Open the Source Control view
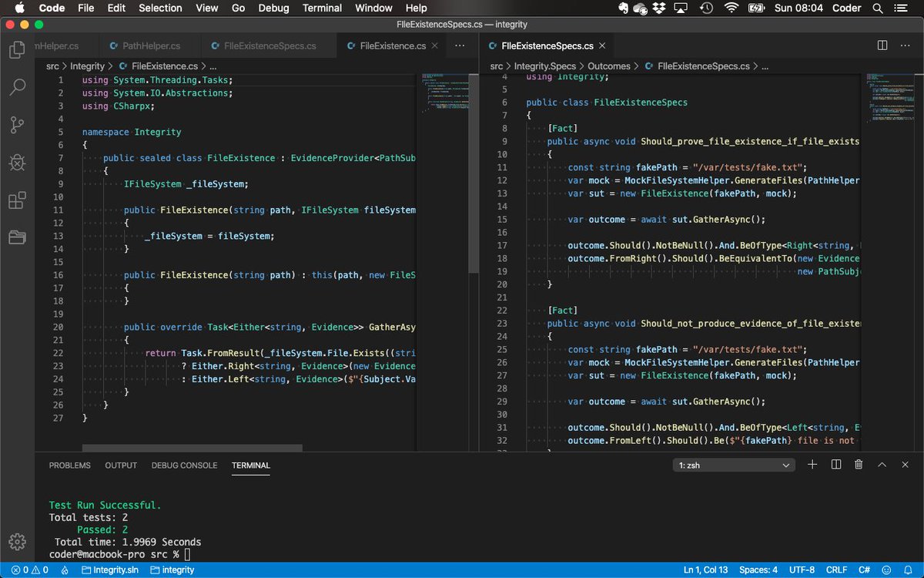This screenshot has width=924, height=578. (17, 125)
